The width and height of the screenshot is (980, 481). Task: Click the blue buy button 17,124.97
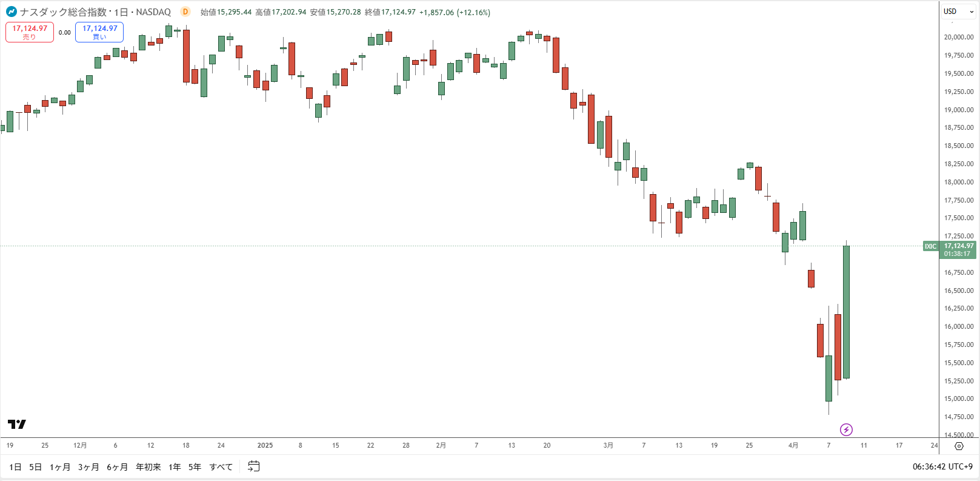pos(99,32)
